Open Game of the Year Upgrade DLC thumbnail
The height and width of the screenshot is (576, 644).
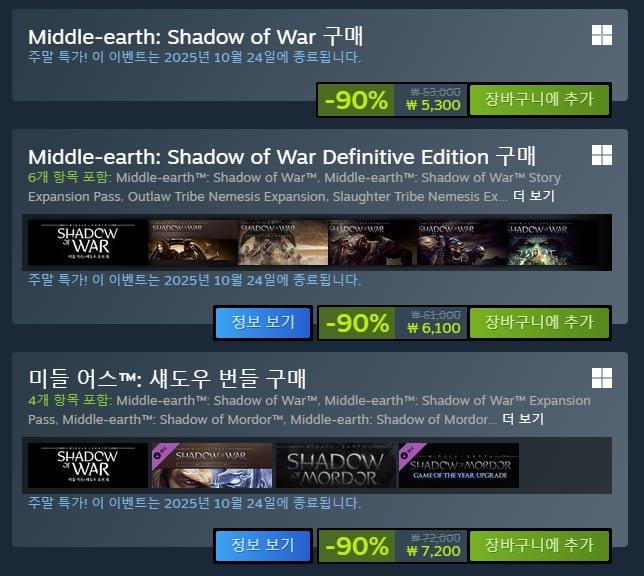[x=459, y=465]
